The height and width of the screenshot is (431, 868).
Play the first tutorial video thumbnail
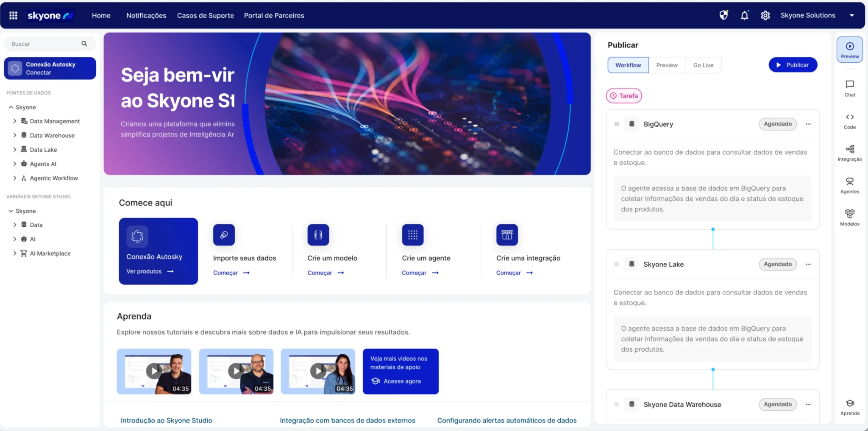click(154, 371)
